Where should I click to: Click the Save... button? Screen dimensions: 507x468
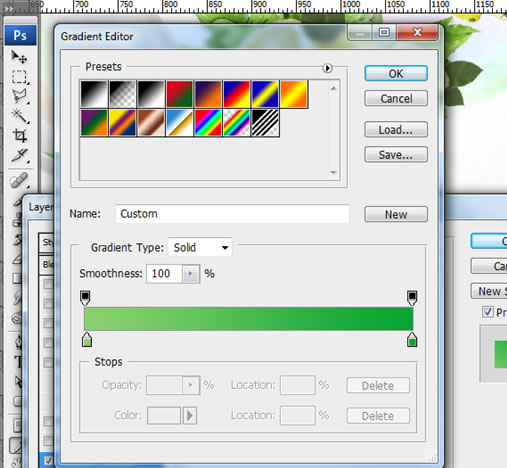click(396, 155)
